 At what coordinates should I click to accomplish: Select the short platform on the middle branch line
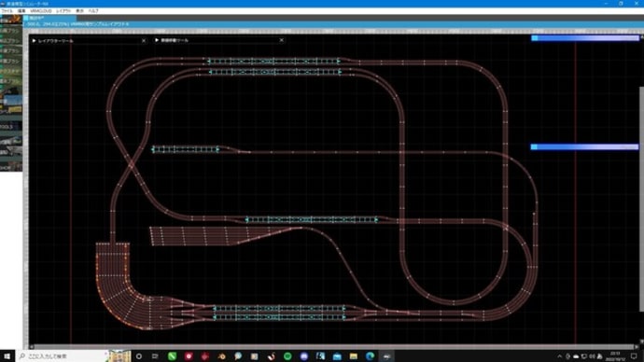click(185, 149)
